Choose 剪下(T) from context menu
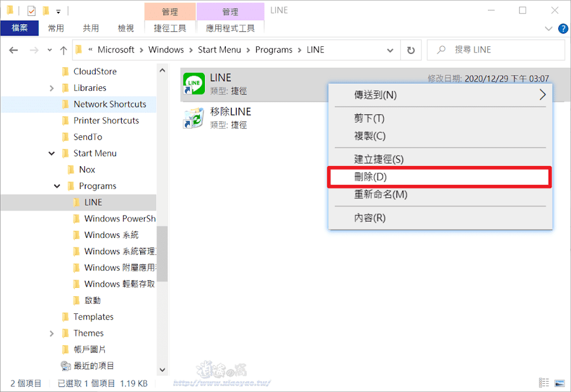 [440, 118]
